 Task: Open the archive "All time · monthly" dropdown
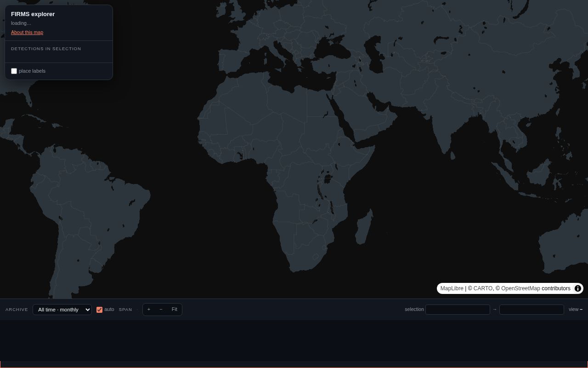[62, 310]
